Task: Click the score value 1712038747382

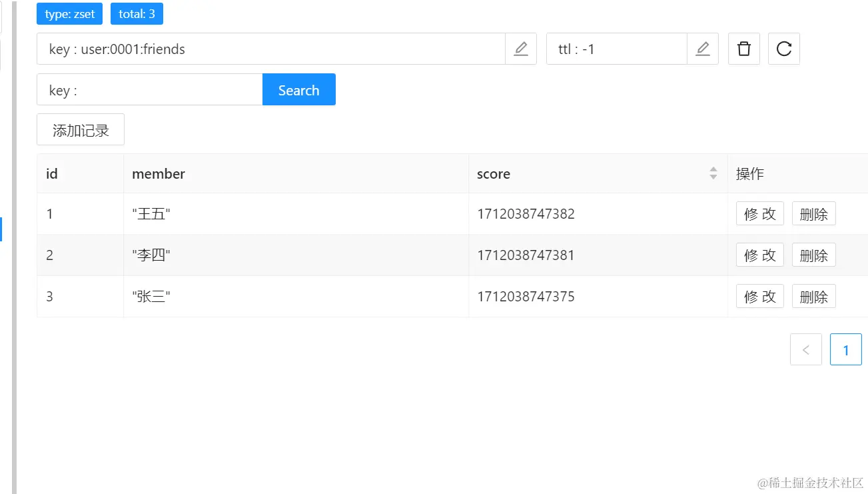Action: [526, 214]
